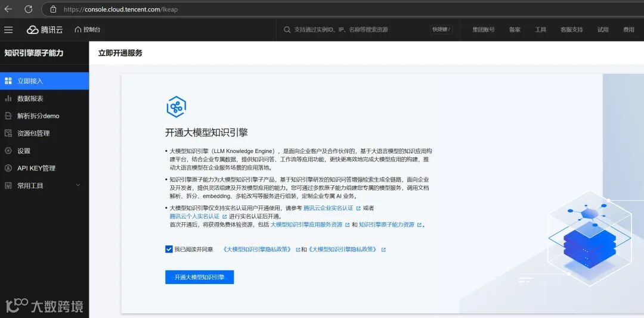Click the 数据报表 chart icon

(x=8, y=98)
